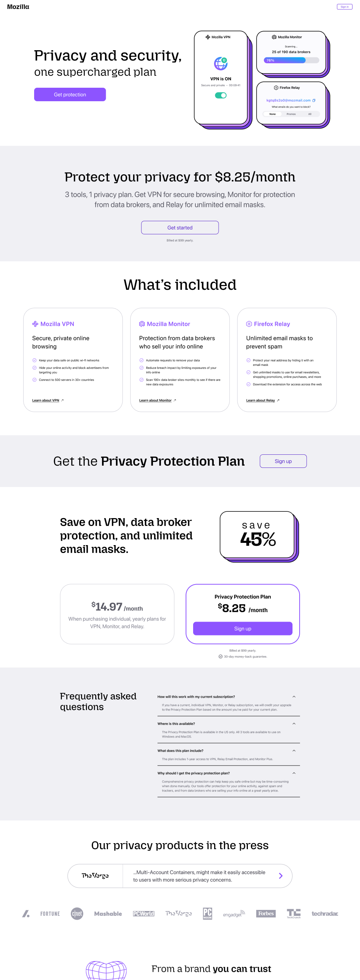Click the CNET press logo
Screen dimensions: 360x980
[x=77, y=913]
